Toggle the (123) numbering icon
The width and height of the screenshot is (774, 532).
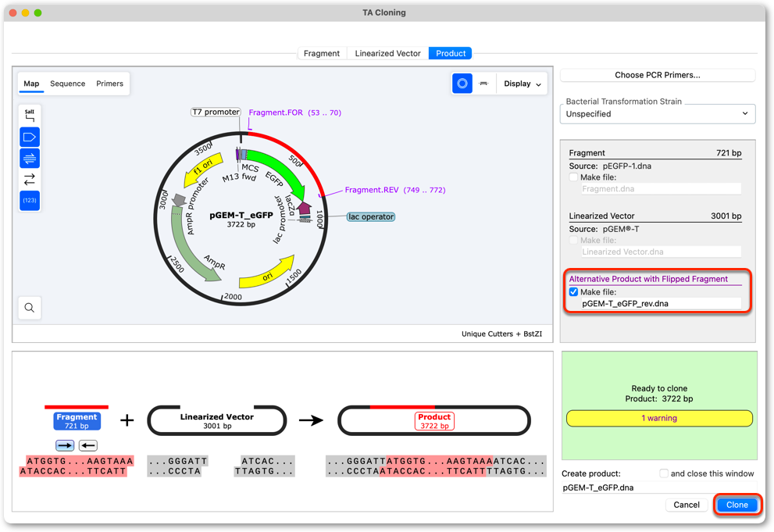pyautogui.click(x=30, y=200)
